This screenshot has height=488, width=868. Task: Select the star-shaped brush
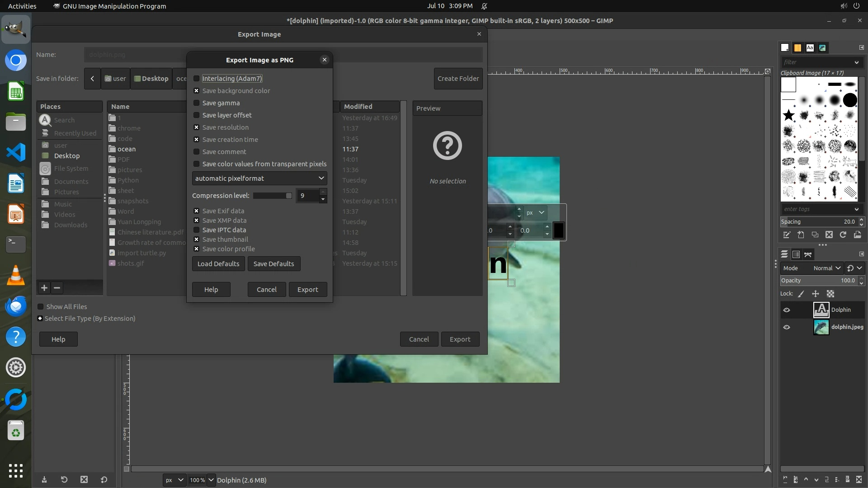(x=788, y=115)
